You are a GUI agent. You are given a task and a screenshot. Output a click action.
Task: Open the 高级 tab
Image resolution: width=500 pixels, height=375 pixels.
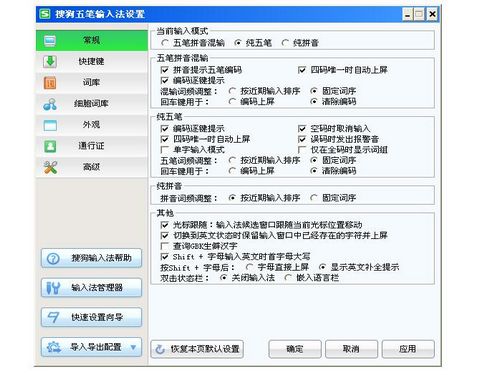coord(92,167)
